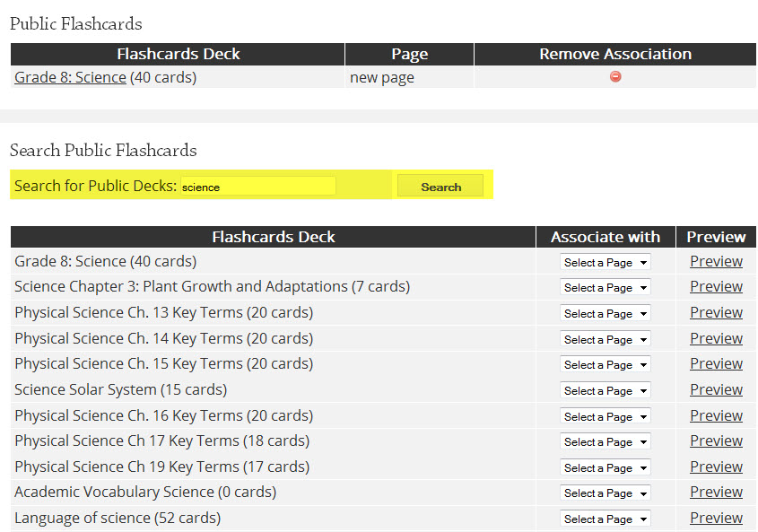Preview Physical Science Ch. 16 Key Terms

[x=716, y=415]
